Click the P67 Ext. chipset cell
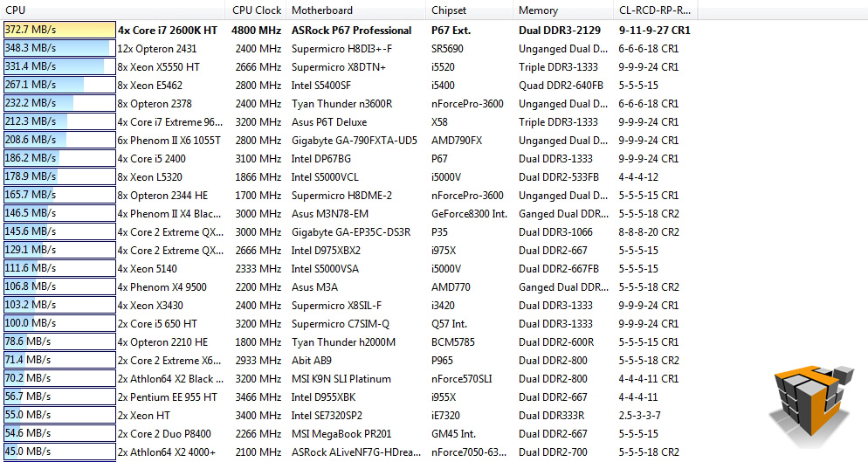Image resolution: width=868 pixels, height=462 pixels. (451, 31)
